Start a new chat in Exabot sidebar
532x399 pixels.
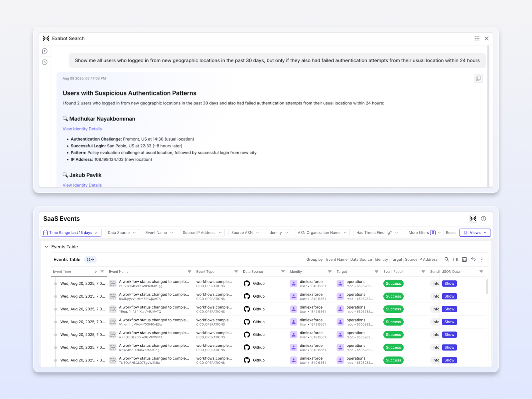[x=45, y=51]
